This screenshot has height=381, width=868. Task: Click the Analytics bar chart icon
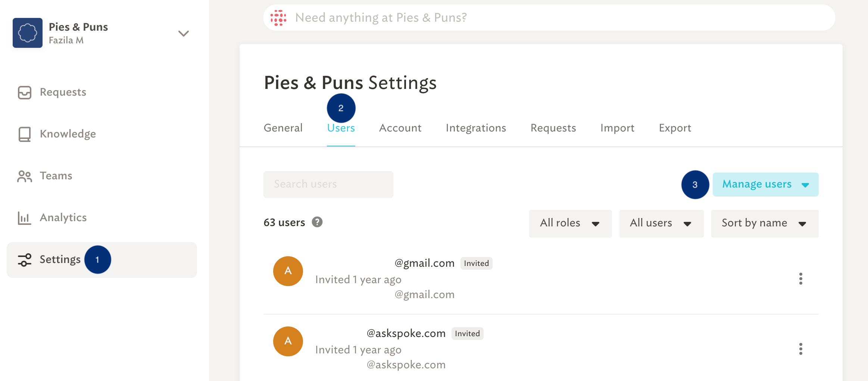point(25,218)
